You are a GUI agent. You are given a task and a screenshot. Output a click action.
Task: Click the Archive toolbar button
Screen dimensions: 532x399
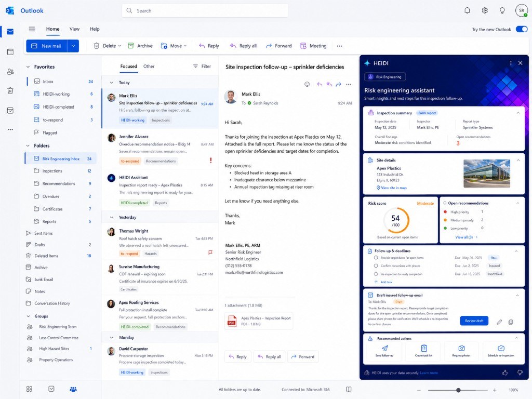[140, 46]
